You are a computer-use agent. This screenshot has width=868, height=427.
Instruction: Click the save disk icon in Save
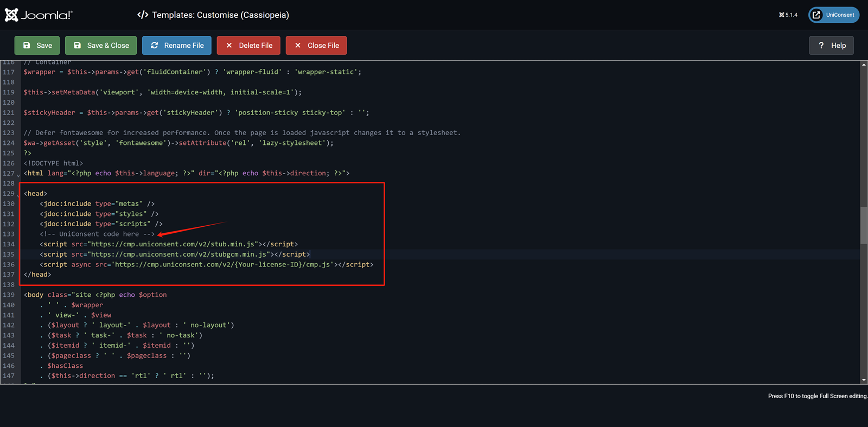tap(27, 46)
